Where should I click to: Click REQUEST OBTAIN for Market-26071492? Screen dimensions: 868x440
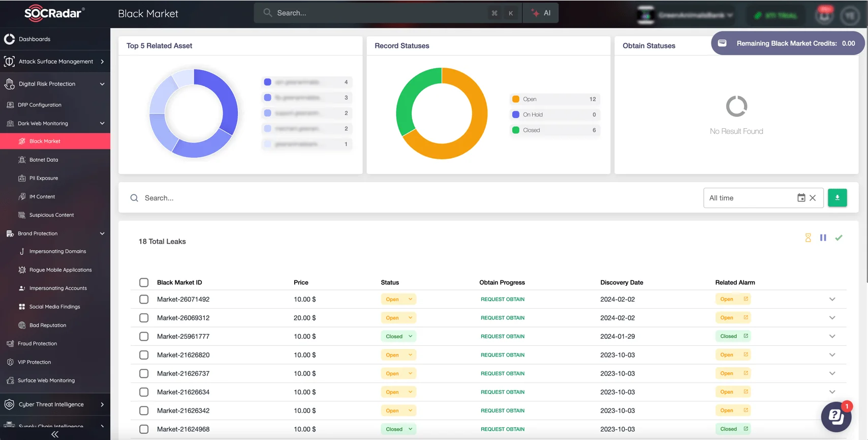tap(503, 299)
